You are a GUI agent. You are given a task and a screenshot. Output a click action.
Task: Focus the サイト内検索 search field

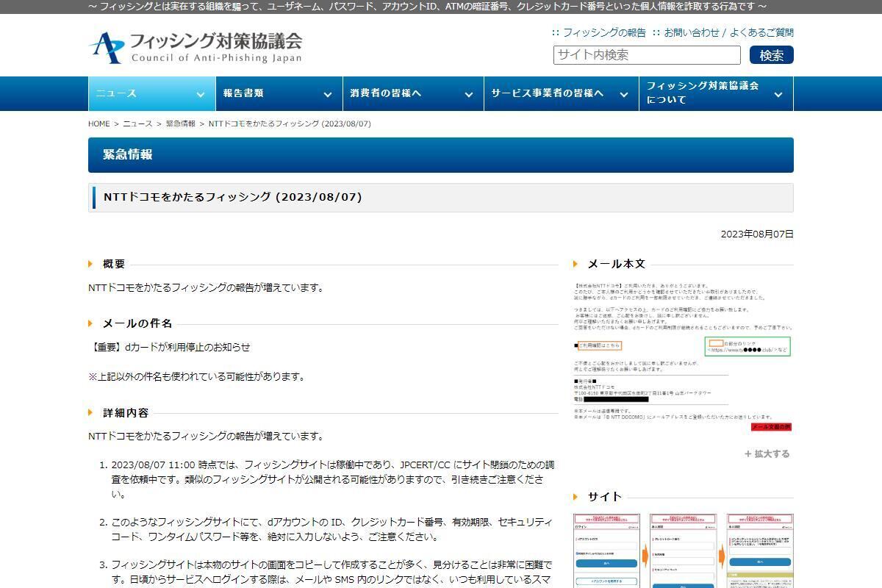(647, 55)
